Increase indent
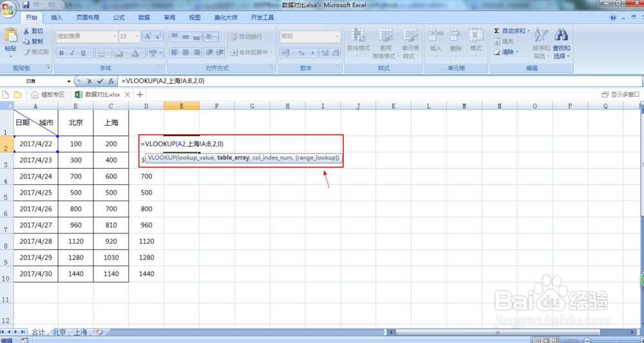The image size is (644, 343). (x=220, y=52)
